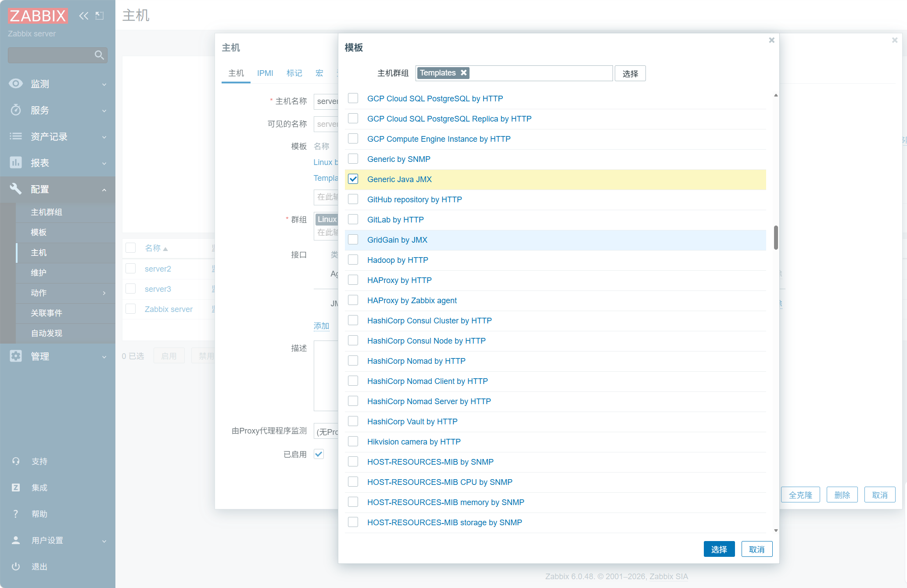Expand the 用户设置 menu section

(104, 541)
